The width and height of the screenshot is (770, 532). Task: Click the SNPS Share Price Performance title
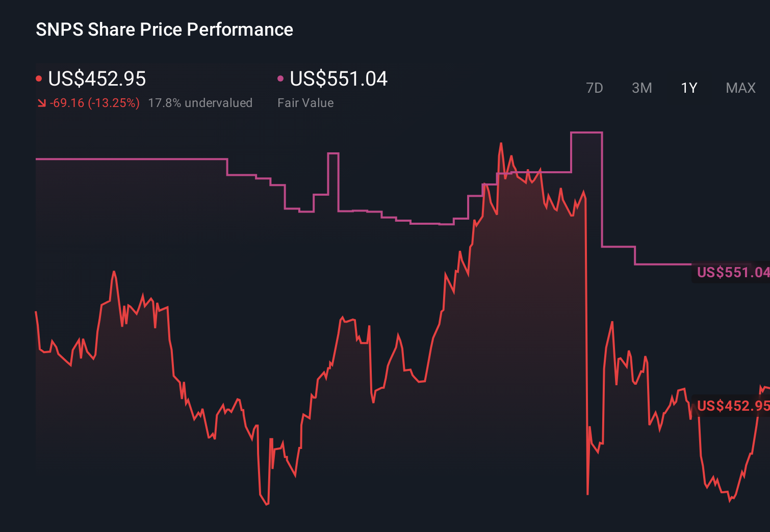point(164,29)
